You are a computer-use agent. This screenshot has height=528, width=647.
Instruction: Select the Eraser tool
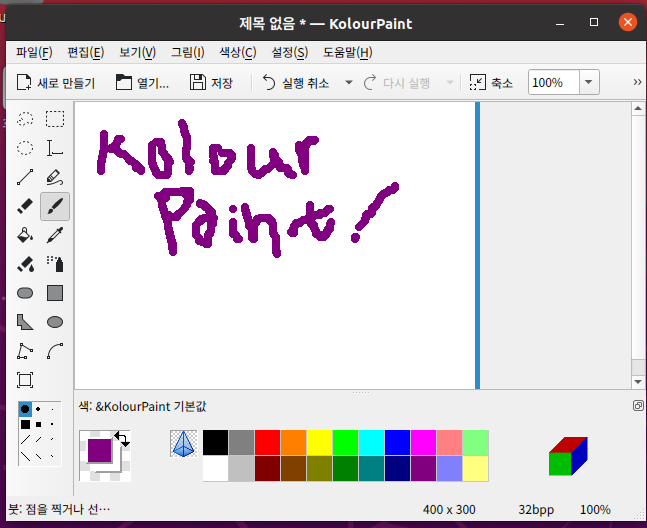coord(25,206)
